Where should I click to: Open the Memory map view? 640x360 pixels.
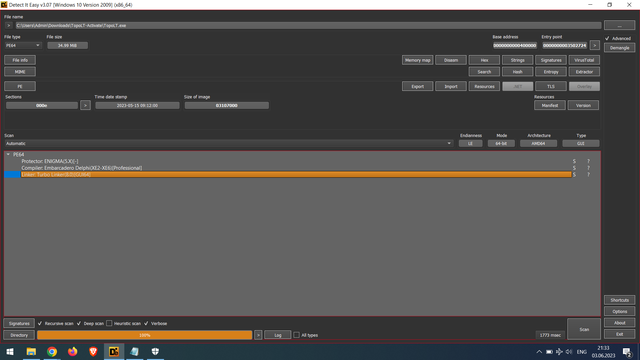[418, 60]
